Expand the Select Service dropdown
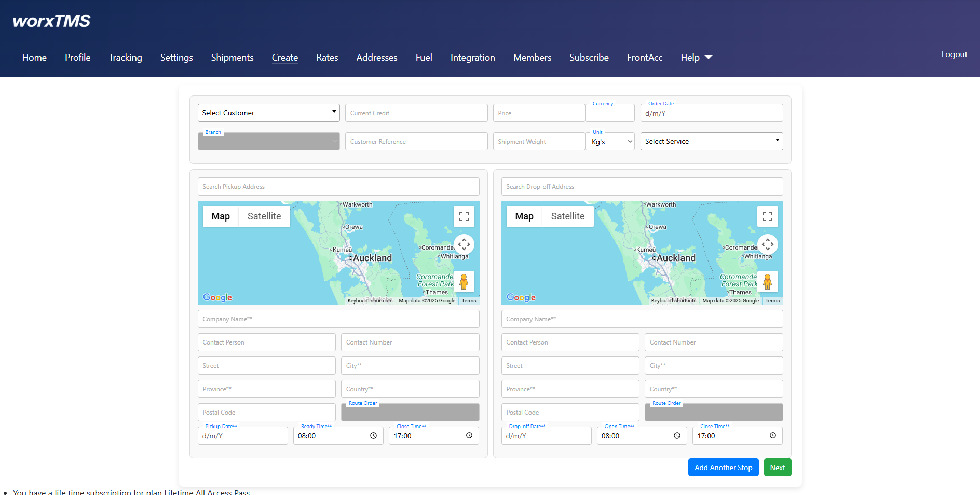This screenshot has height=495, width=980. [711, 141]
